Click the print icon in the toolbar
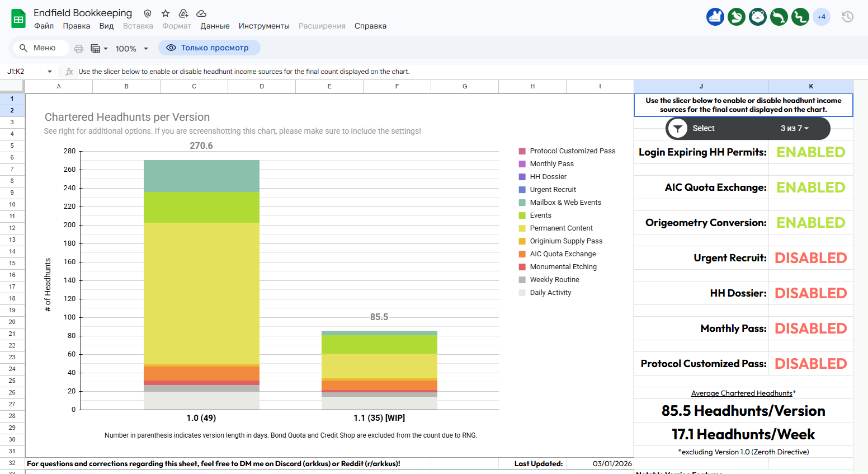The height and width of the screenshot is (474, 868). pos(79,49)
